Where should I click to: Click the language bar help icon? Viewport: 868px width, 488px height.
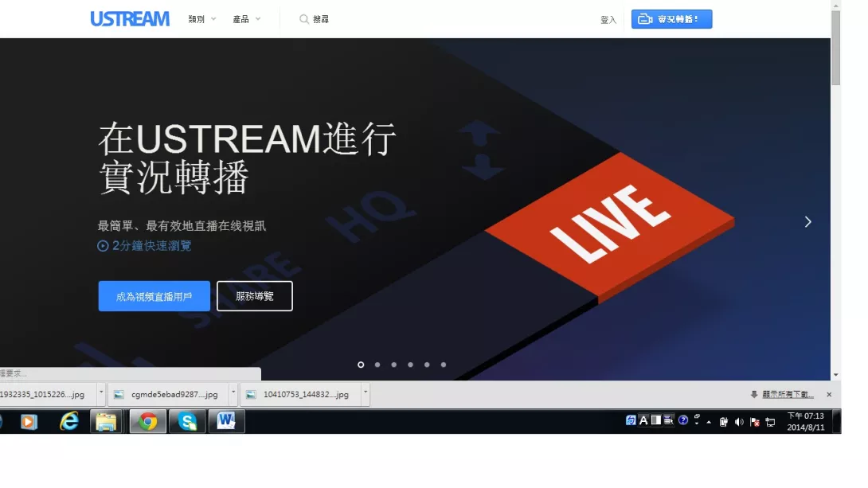683,420
